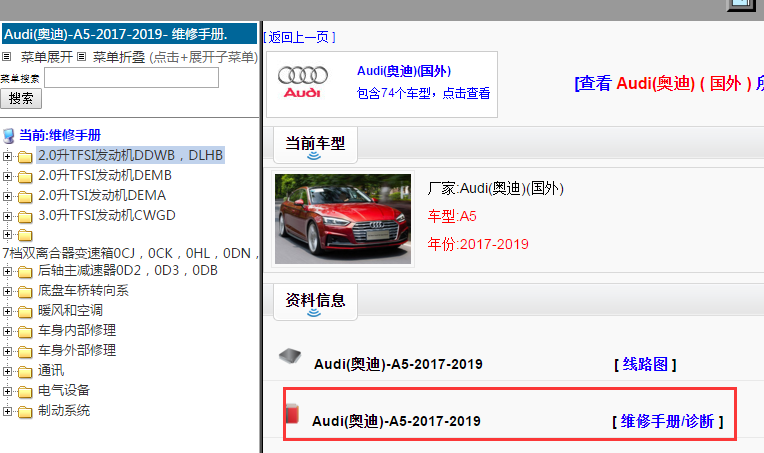Expand the 通讯 tree node
764x453 pixels.
click(x=7, y=371)
